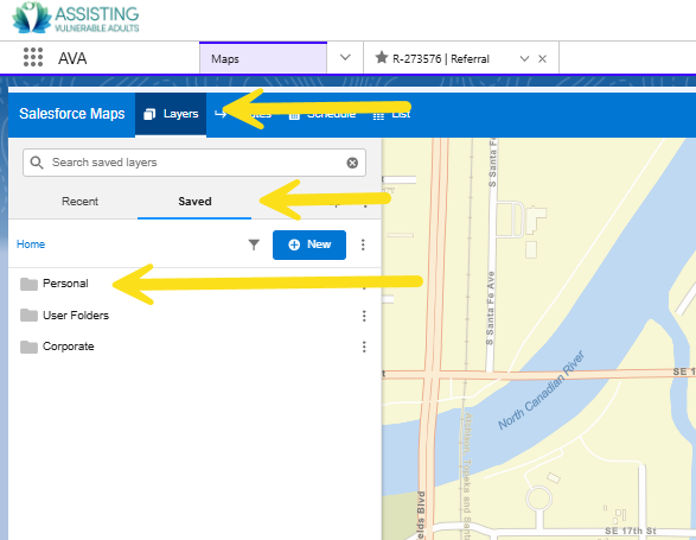Click the SE 17th St map label
Screen dimensions: 696x540
(x=631, y=530)
